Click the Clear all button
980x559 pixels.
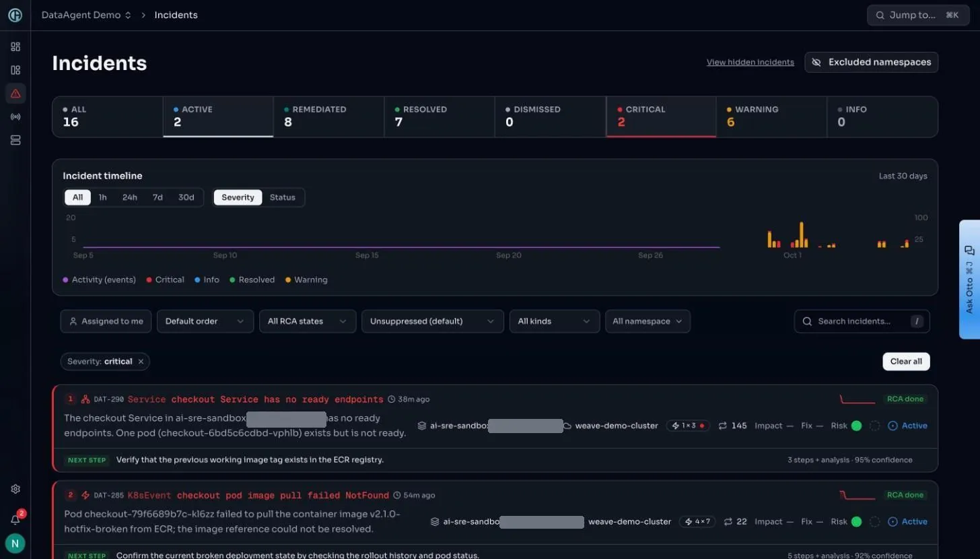tap(906, 362)
